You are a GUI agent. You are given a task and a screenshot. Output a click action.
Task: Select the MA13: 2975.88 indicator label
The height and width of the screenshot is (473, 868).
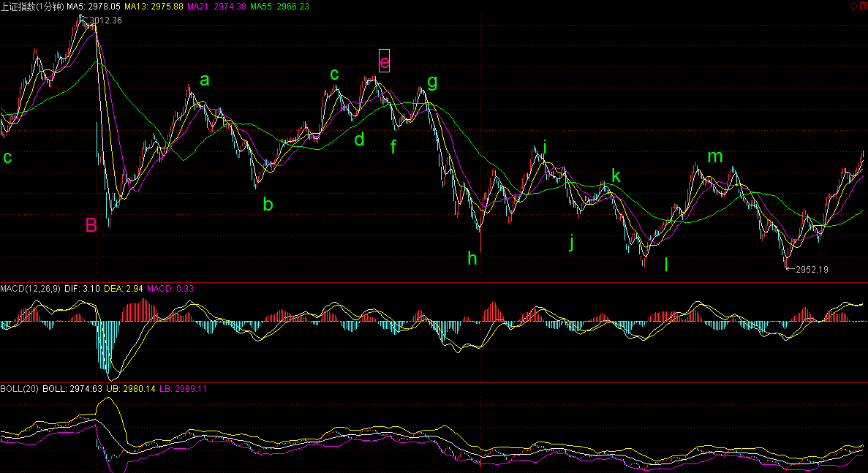click(154, 7)
